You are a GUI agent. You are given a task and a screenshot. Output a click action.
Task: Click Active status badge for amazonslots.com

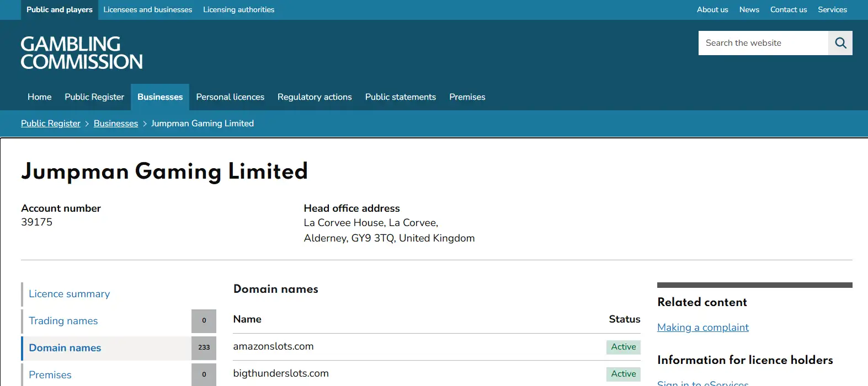click(x=624, y=347)
